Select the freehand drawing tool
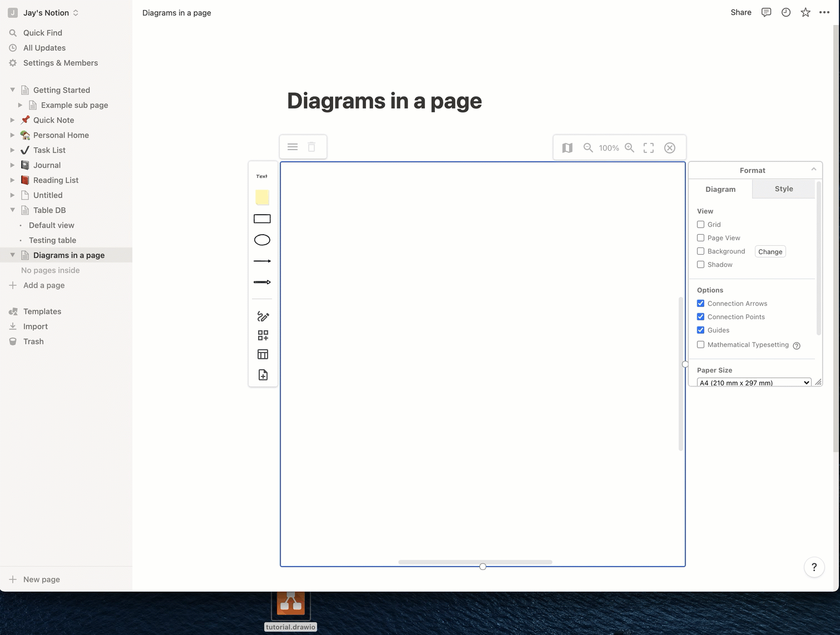The image size is (840, 635). coord(262,316)
